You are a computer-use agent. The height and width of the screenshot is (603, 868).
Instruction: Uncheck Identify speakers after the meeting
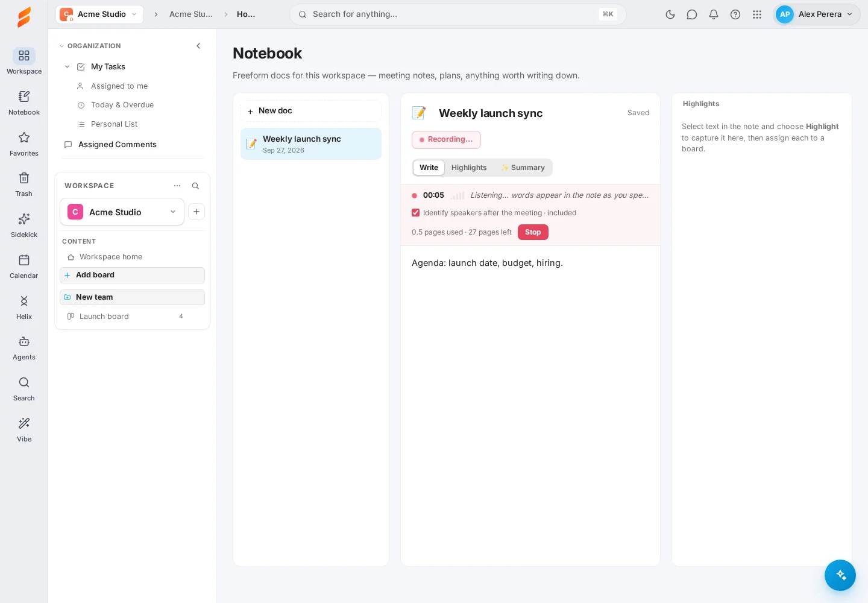point(415,213)
